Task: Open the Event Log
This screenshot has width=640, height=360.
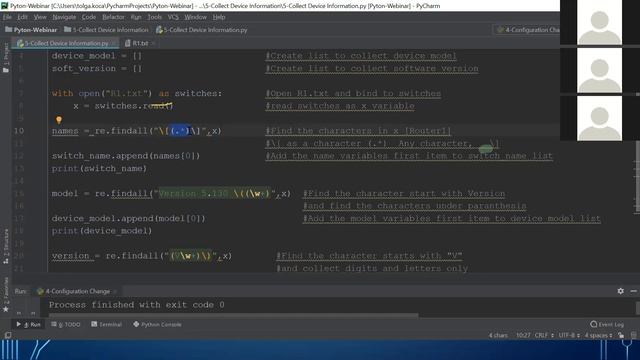Action: pyautogui.click(x=607, y=324)
